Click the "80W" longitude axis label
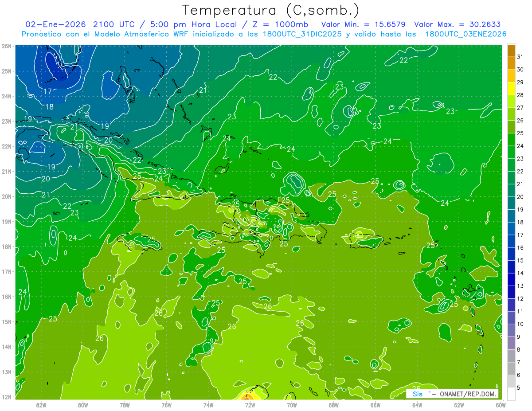 tap(82, 405)
